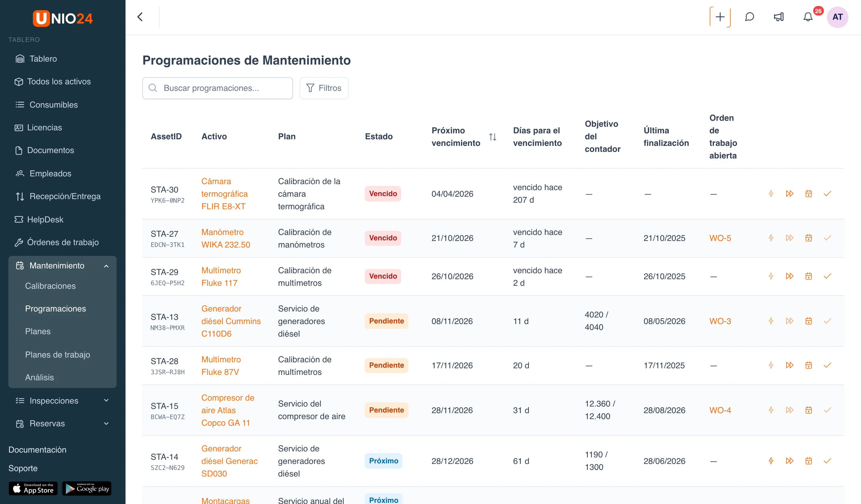Open the Soporte link

point(23,468)
